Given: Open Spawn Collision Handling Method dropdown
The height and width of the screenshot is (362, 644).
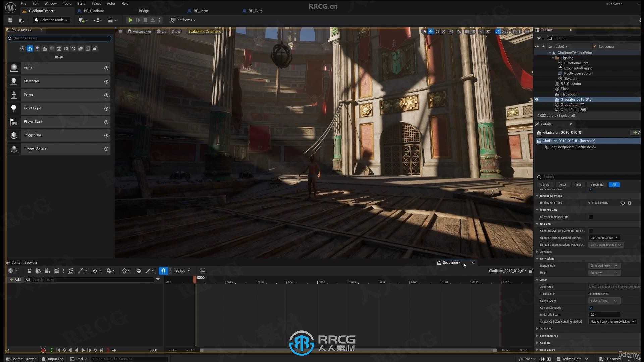Looking at the screenshot, I should [612, 322].
